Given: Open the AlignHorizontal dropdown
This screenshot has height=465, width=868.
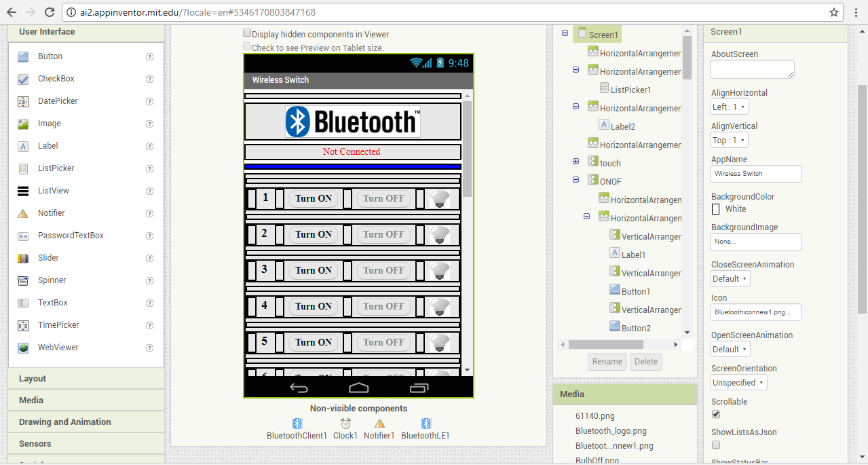Looking at the screenshot, I should coord(730,107).
